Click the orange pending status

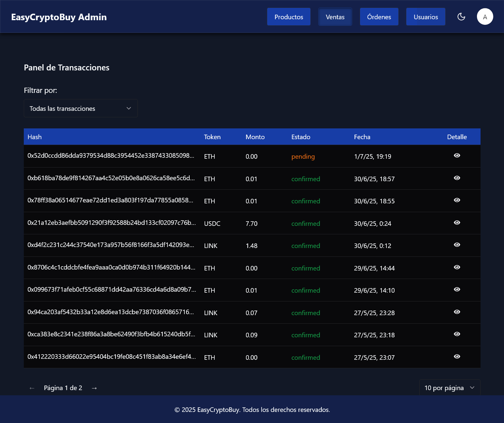pos(303,156)
